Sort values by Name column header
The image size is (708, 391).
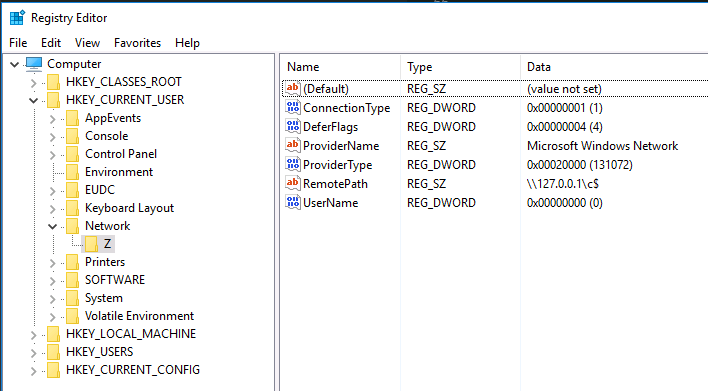pyautogui.click(x=341, y=67)
